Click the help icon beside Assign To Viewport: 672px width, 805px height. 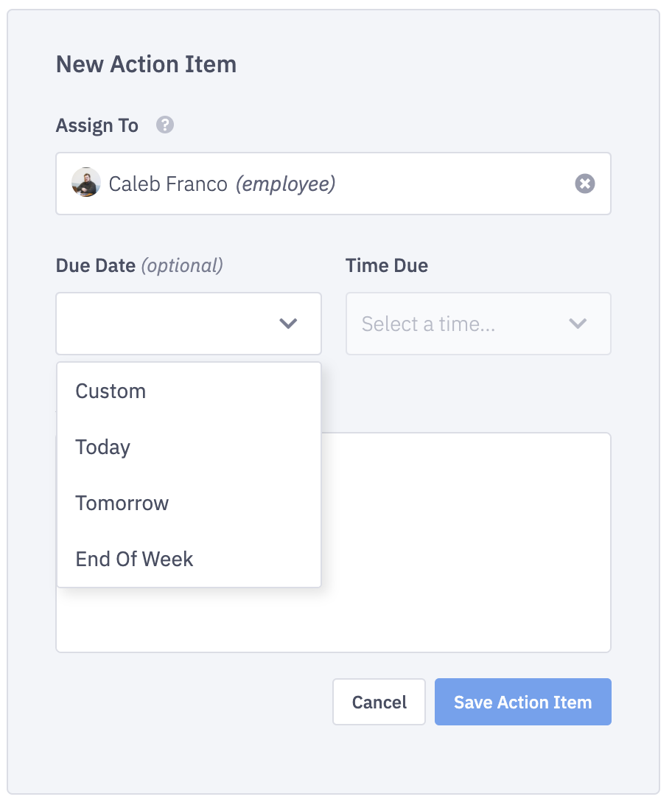(x=165, y=125)
